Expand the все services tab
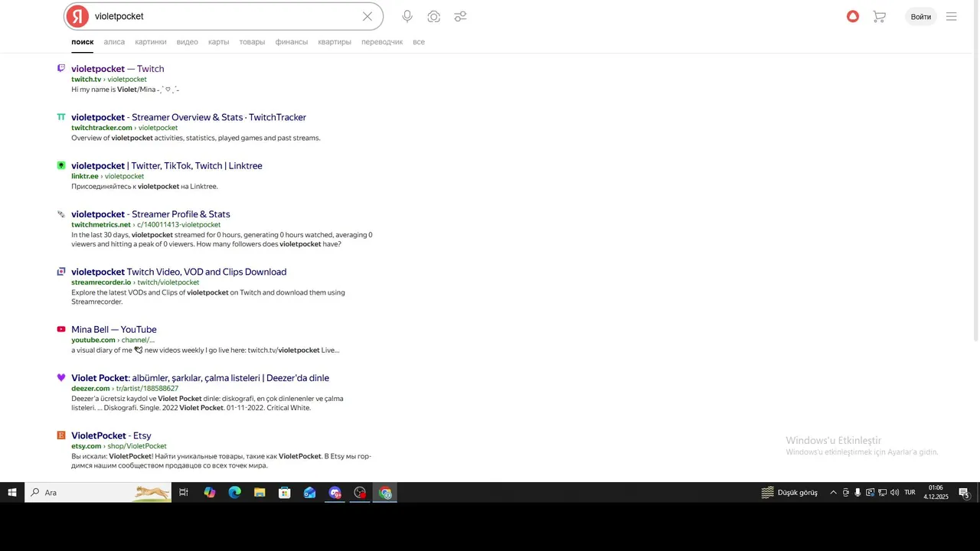Image resolution: width=980 pixels, height=551 pixels. pyautogui.click(x=419, y=42)
